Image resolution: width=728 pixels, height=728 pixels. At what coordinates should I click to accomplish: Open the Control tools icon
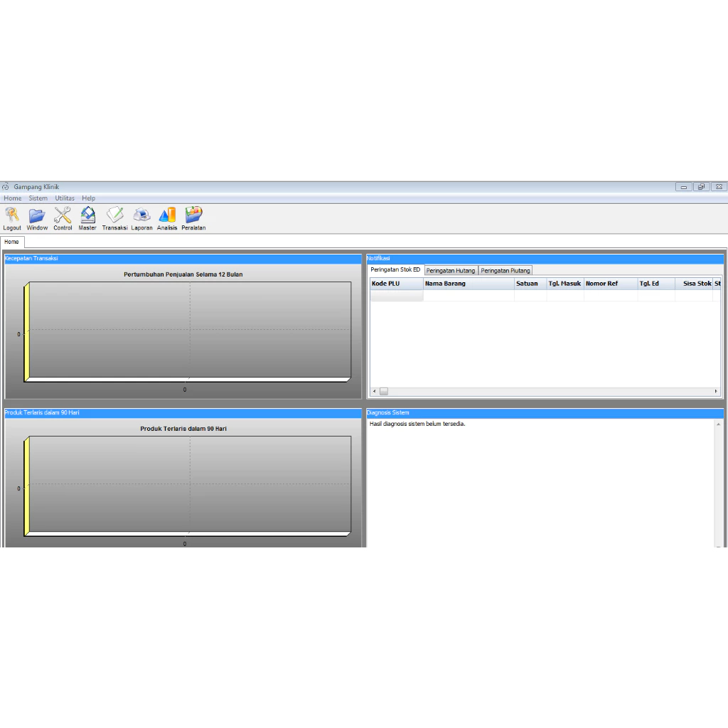[63, 215]
